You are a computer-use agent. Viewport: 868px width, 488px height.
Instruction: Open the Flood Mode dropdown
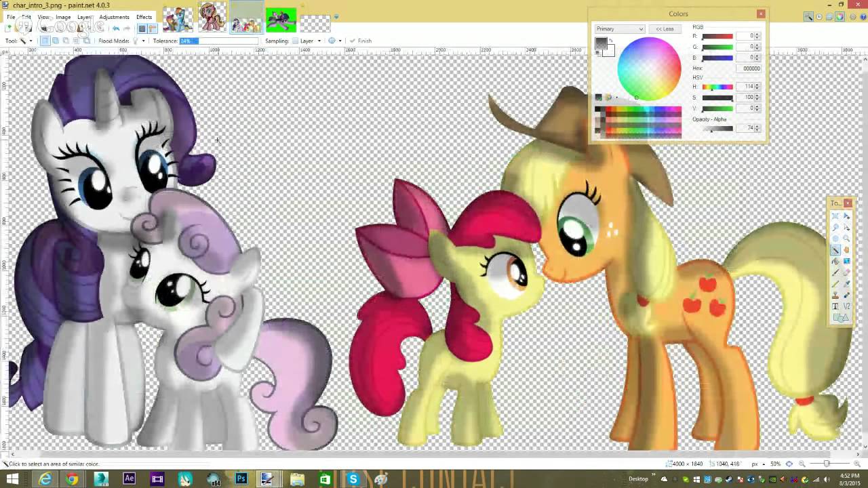click(x=138, y=41)
